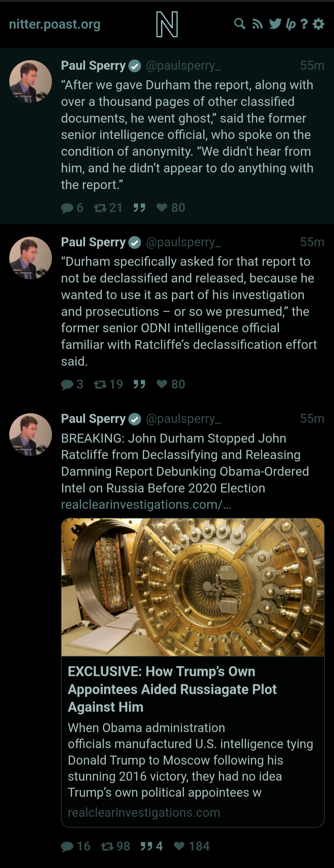Image resolution: width=334 pixels, height=868 pixels.
Task: Click the Twitter bird icon
Action: click(275, 24)
